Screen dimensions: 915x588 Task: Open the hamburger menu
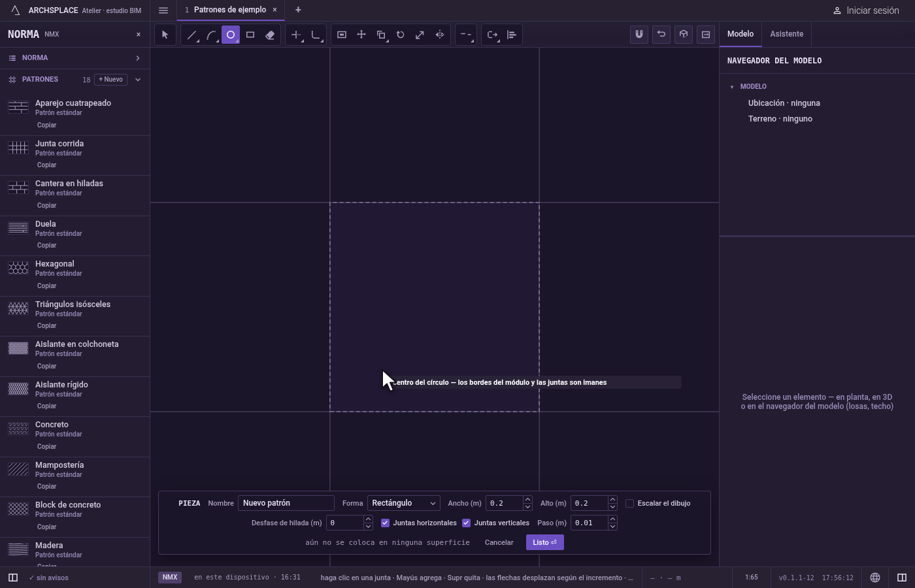(x=163, y=10)
